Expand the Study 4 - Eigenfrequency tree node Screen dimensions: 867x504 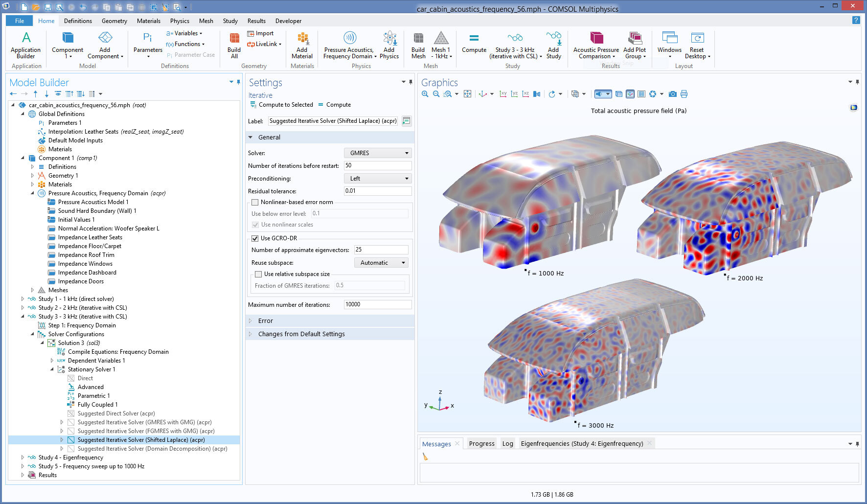click(23, 457)
